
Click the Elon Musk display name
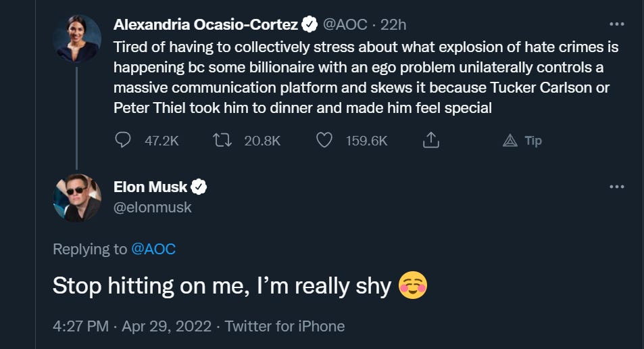151,187
